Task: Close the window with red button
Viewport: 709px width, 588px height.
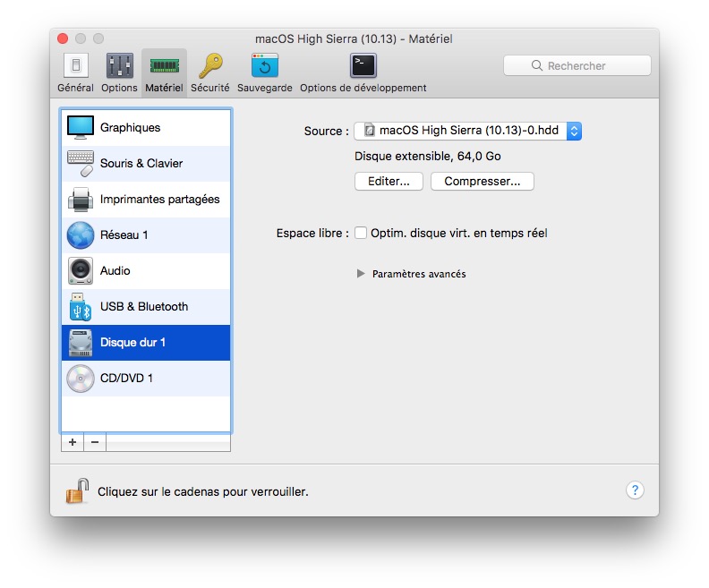Action: tap(63, 38)
